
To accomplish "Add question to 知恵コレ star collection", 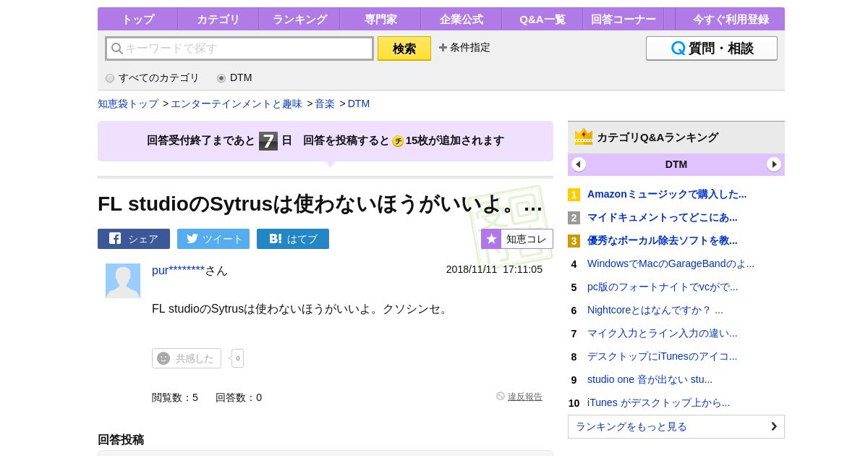I will coord(517,239).
